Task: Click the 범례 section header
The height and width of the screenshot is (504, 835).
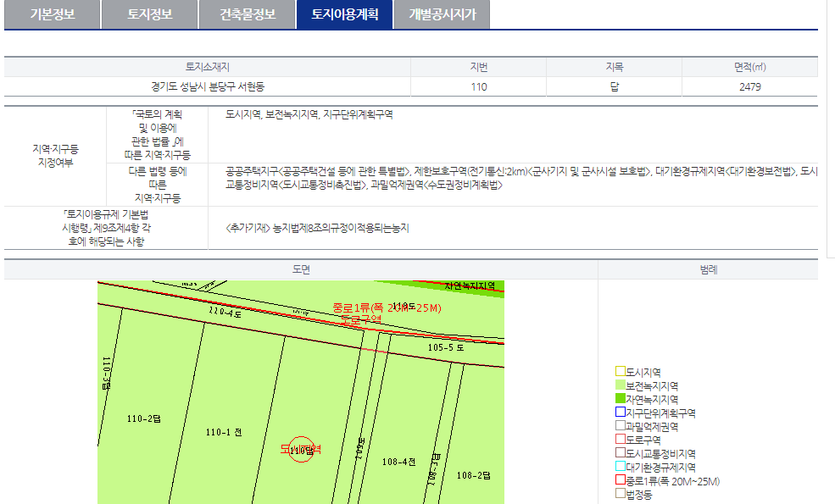Action: (708, 269)
